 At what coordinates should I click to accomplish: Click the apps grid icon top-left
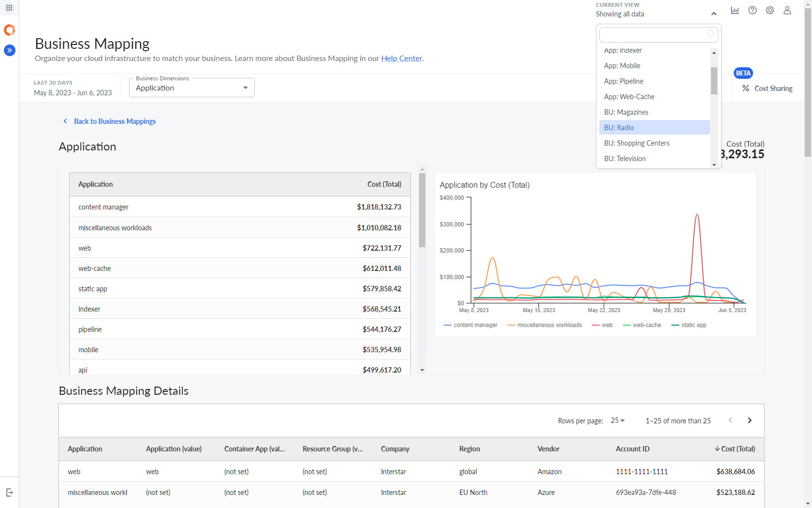[9, 8]
